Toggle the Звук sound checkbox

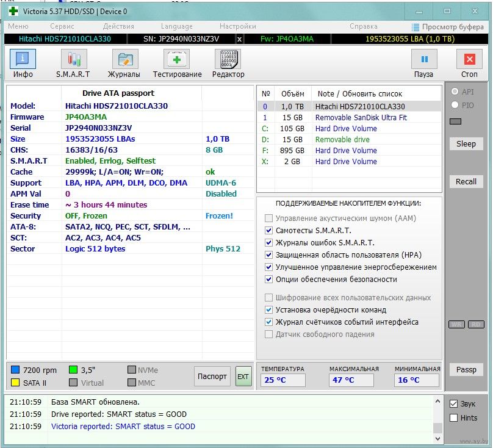(453, 403)
